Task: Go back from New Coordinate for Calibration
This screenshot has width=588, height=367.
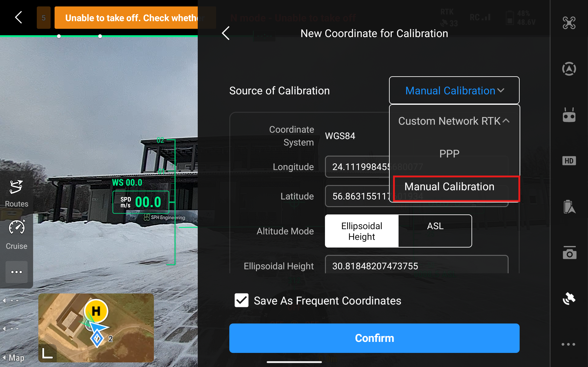Action: 226,33
